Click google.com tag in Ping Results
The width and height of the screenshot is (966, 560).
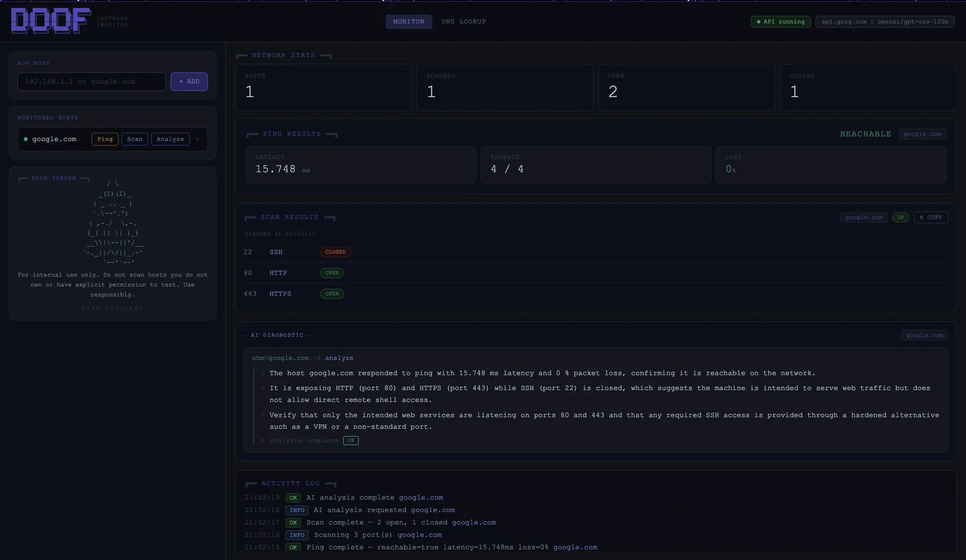922,134
